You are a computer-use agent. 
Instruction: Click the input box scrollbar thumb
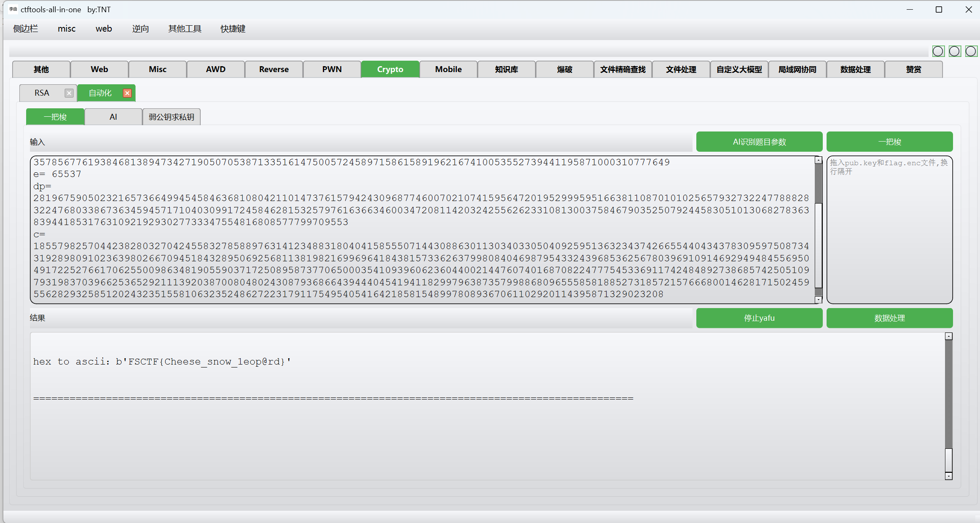pos(818,246)
